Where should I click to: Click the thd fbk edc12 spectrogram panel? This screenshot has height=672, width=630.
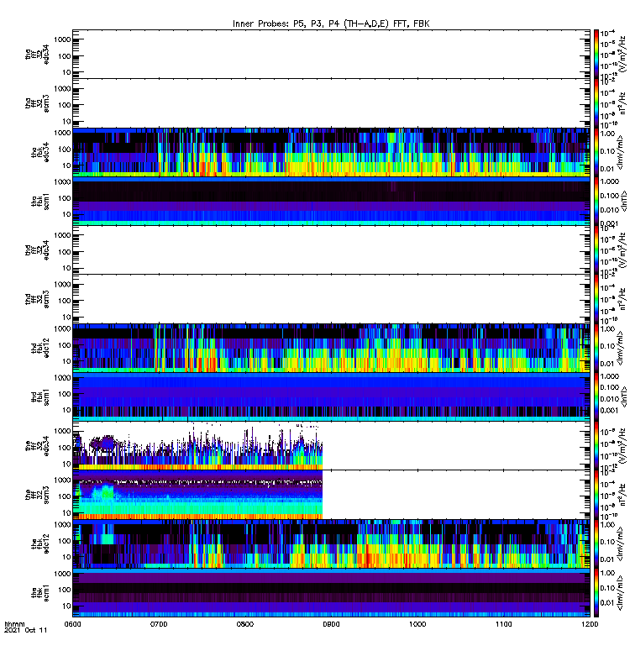click(331, 348)
